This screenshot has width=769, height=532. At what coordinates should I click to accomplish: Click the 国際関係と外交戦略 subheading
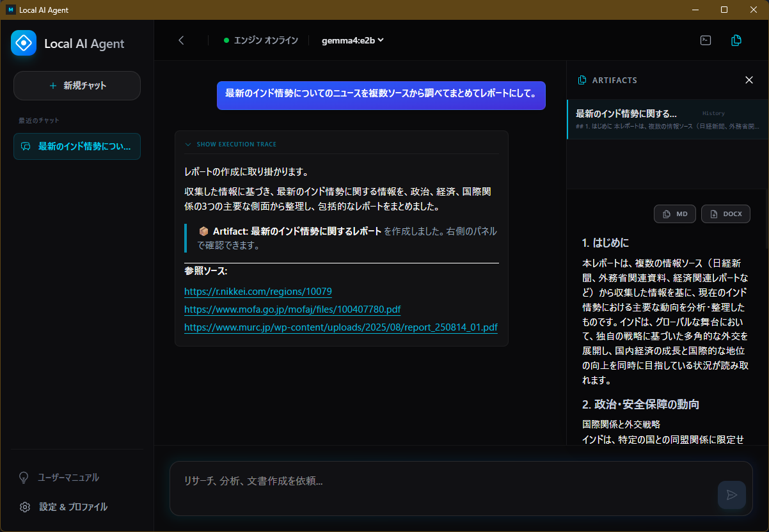point(621,425)
